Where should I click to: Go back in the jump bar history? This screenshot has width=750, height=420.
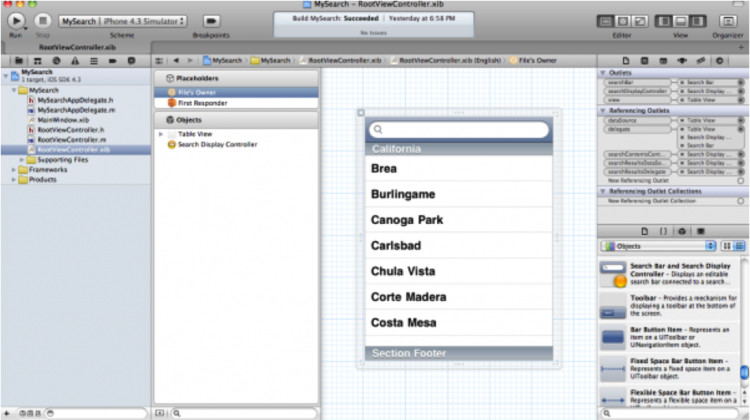(x=176, y=61)
